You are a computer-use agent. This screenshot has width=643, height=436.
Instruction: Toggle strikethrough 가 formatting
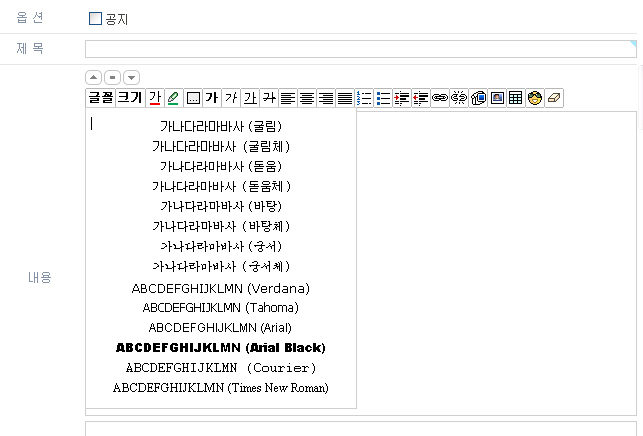pos(269,98)
